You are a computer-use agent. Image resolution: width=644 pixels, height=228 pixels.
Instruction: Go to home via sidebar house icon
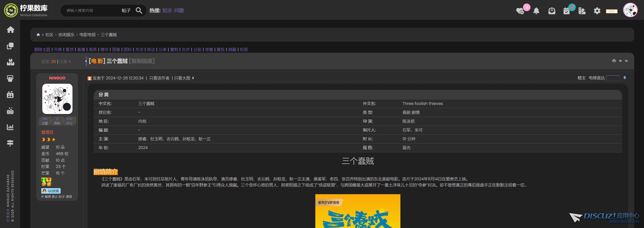[x=10, y=30]
